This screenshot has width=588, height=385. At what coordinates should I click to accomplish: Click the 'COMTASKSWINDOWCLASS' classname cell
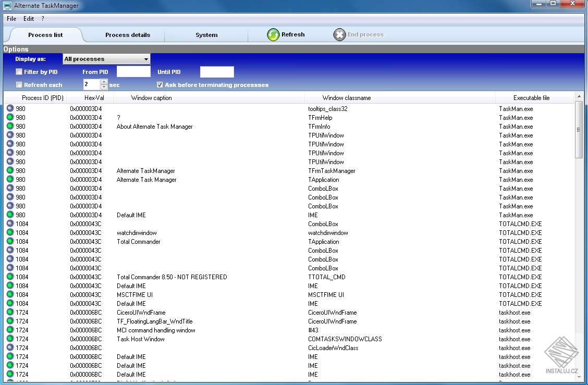coord(345,339)
